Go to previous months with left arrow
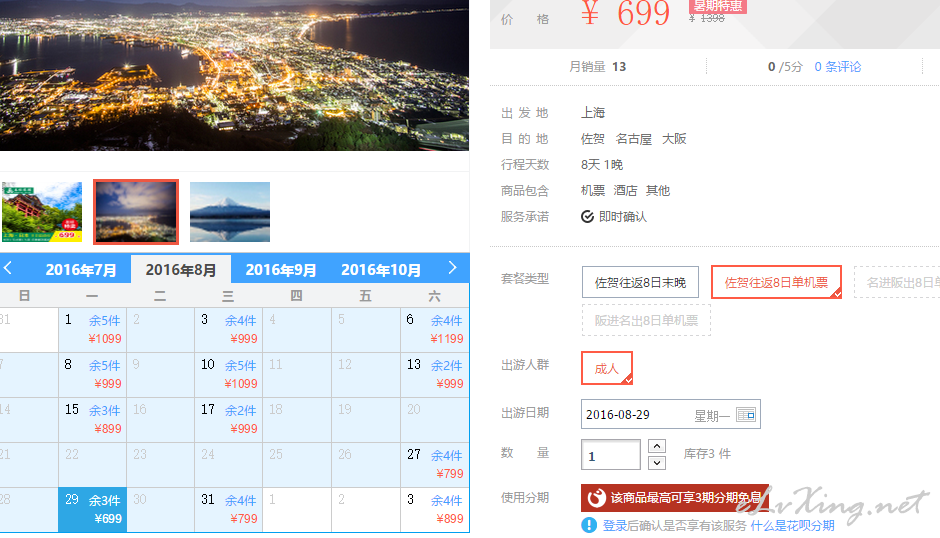This screenshot has height=538, width=940. pos(8,268)
